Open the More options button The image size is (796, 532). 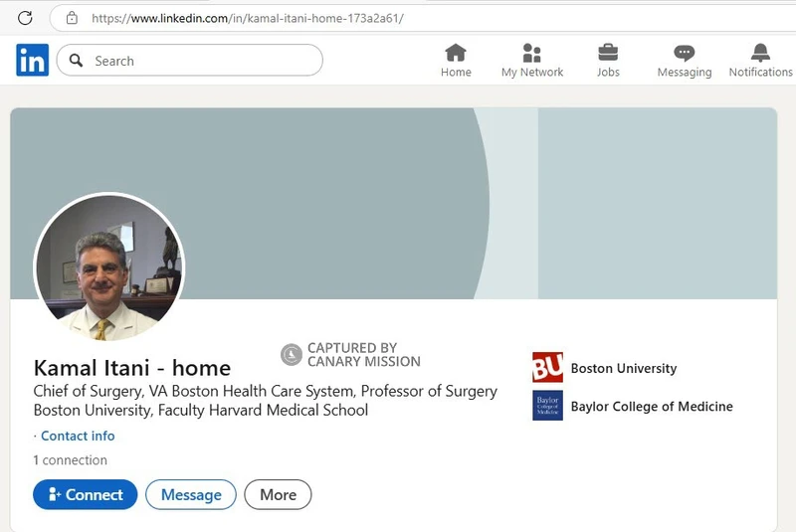(278, 494)
